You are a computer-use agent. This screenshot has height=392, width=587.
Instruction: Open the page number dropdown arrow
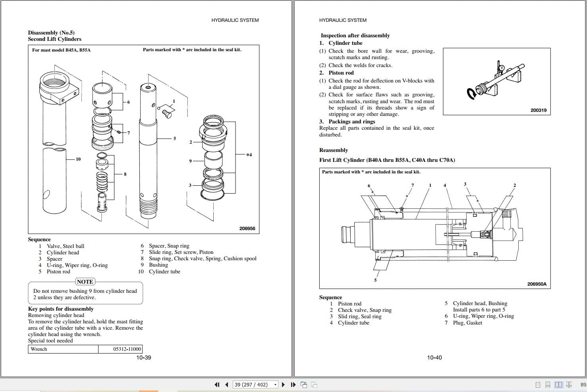click(275, 384)
